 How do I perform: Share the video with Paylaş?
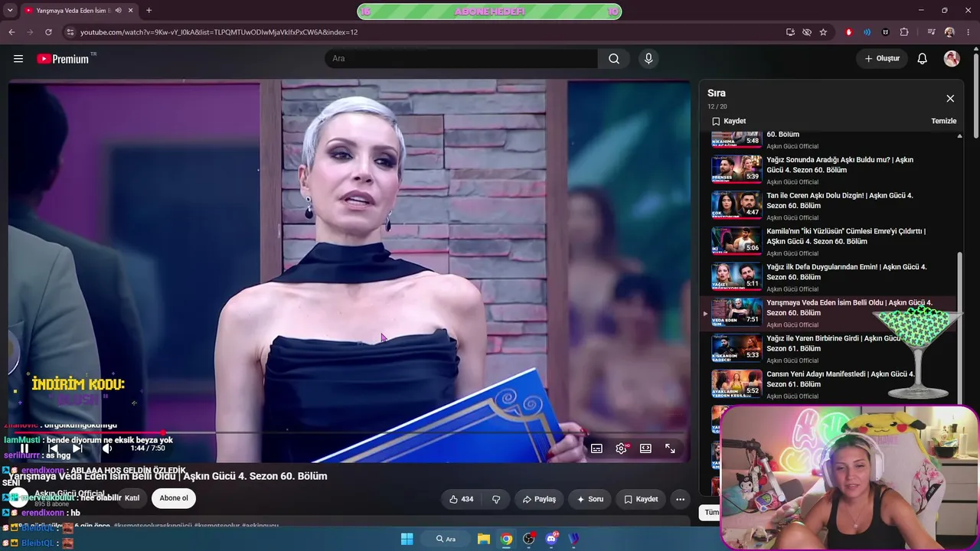(x=539, y=499)
